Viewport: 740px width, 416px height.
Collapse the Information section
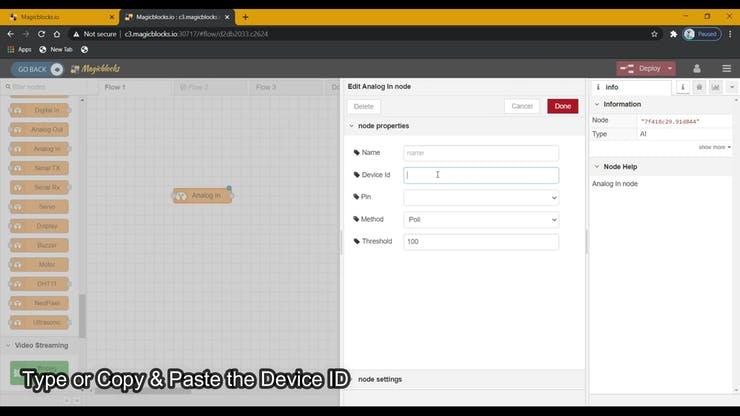click(x=597, y=104)
